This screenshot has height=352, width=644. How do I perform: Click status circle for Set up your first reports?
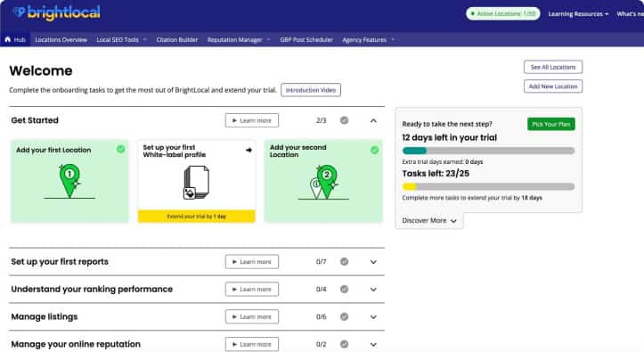(344, 262)
